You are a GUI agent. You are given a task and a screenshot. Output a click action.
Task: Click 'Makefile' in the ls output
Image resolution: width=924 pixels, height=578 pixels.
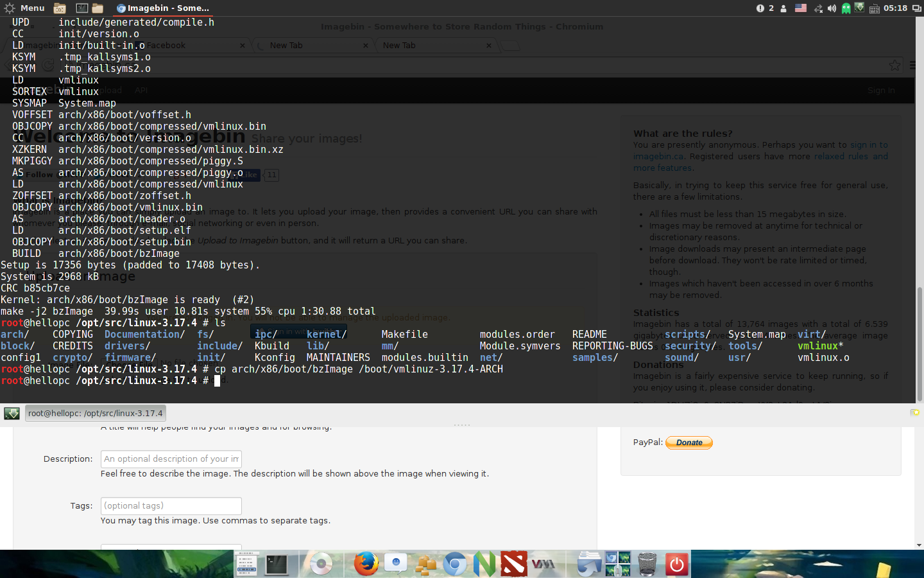pos(404,335)
